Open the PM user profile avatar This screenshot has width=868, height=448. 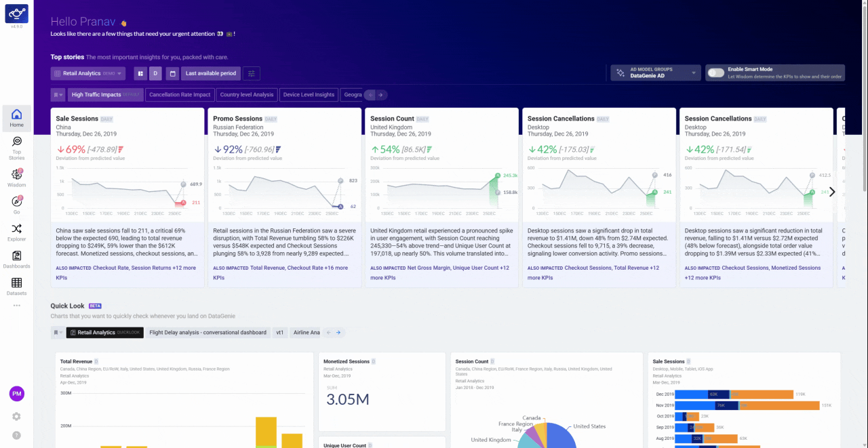16,394
